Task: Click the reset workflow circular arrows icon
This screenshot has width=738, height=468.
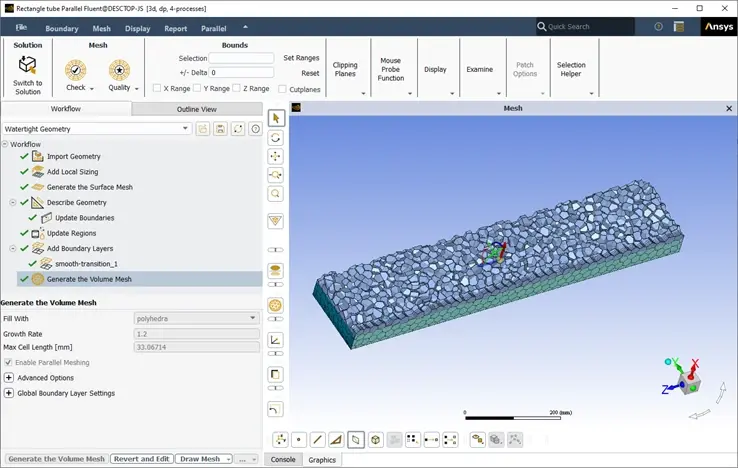Action: [238, 129]
